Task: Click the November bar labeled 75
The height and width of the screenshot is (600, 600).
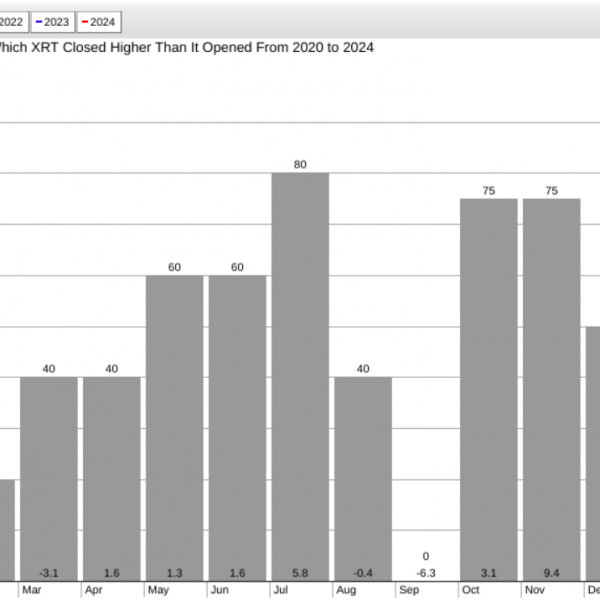Action: coord(552,390)
